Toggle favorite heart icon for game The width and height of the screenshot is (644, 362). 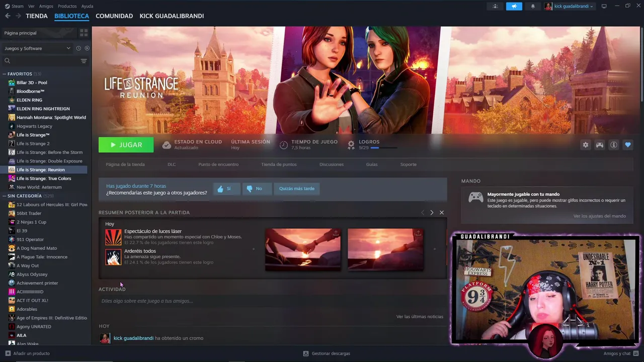tap(628, 145)
